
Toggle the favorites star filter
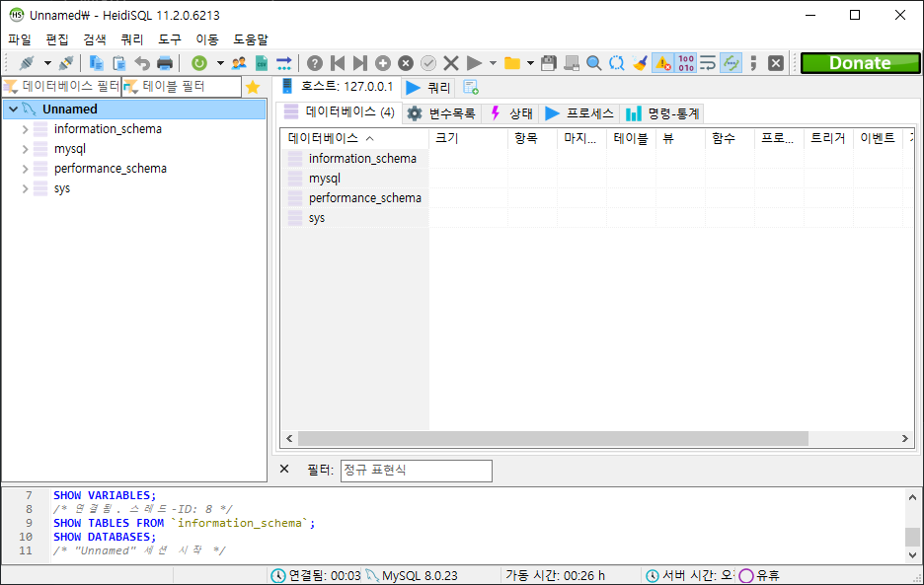click(x=253, y=86)
